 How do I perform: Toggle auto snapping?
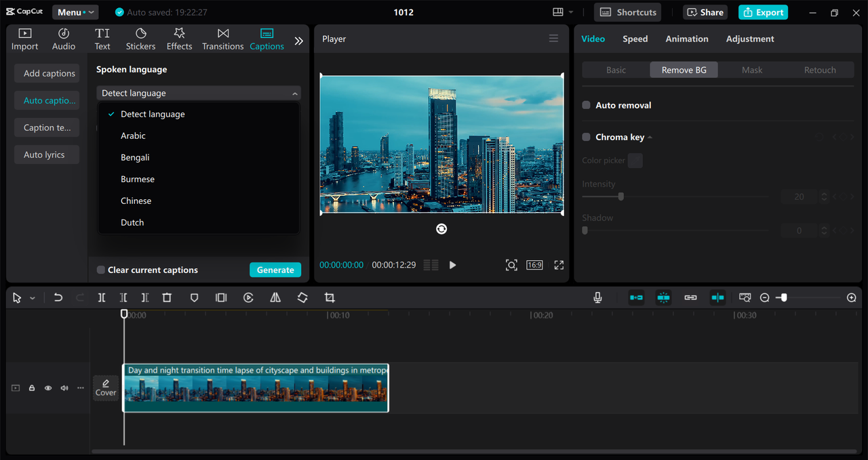pos(663,297)
